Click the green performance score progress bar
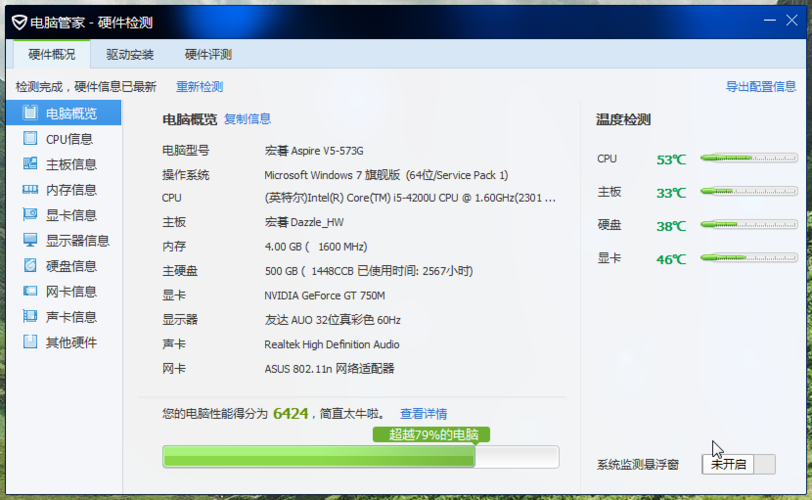The height and width of the screenshot is (500, 812). (x=360, y=457)
